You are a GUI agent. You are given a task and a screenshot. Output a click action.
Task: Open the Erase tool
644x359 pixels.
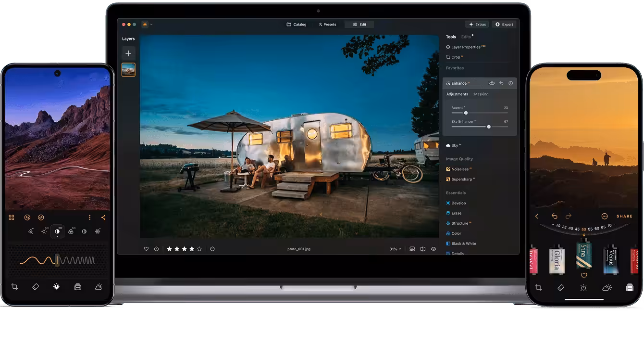(x=455, y=213)
